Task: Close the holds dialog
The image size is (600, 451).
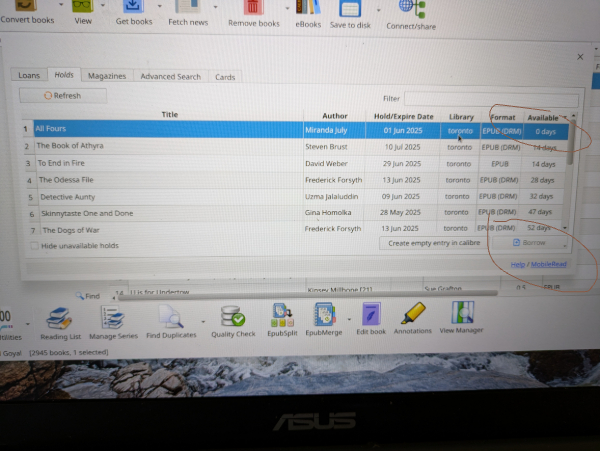Action: pos(580,57)
